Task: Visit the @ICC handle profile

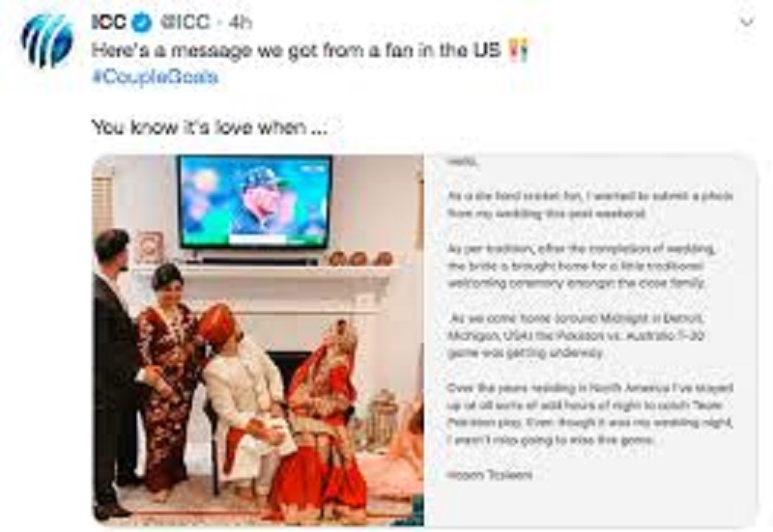Action: point(186,22)
